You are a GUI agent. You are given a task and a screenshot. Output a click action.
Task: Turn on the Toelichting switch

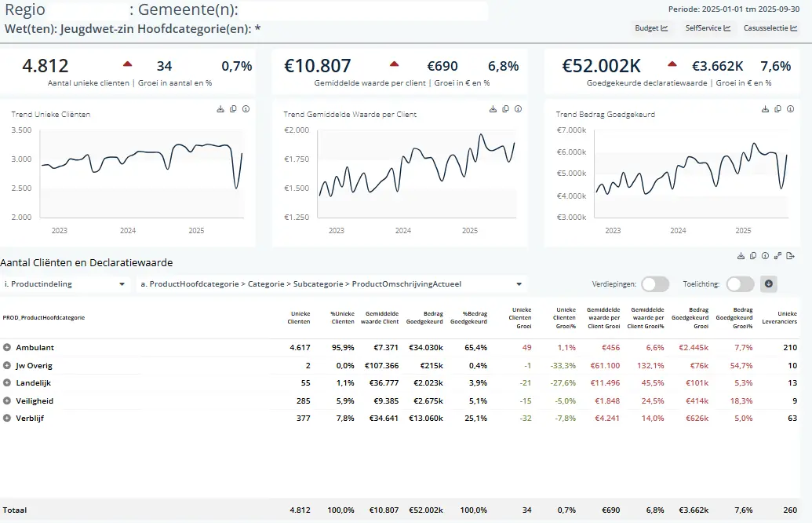coord(740,284)
